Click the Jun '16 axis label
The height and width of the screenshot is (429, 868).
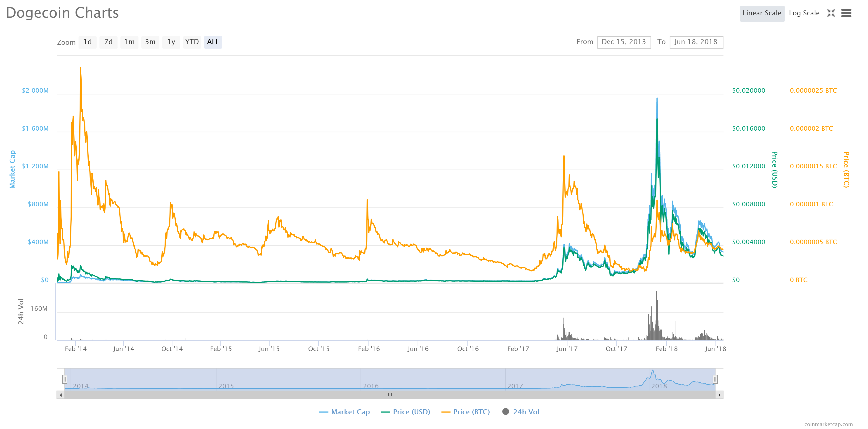tap(418, 349)
